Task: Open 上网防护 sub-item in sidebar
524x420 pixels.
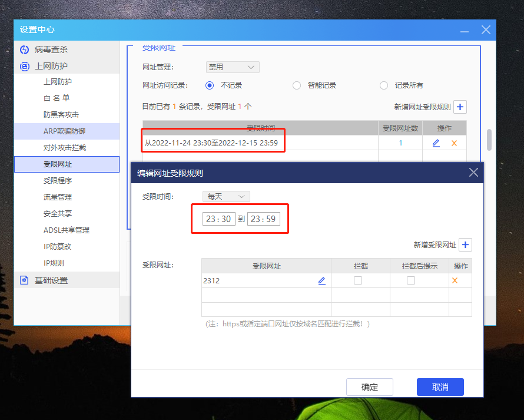Action: (67, 82)
